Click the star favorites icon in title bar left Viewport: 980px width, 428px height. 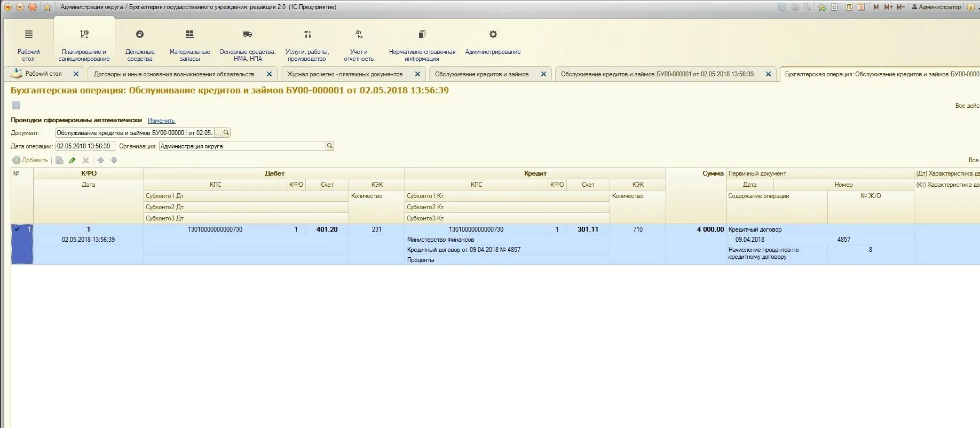coord(48,7)
